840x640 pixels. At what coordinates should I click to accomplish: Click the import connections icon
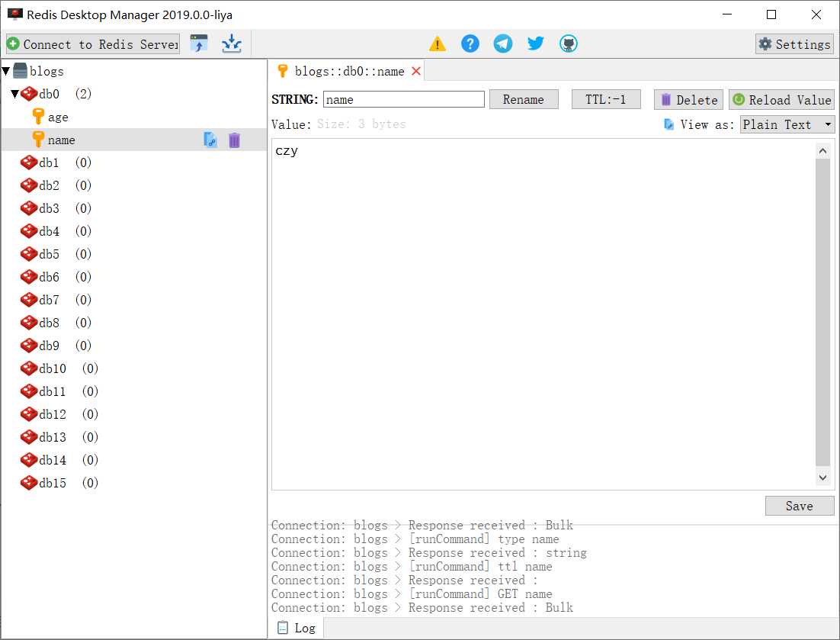click(199, 43)
